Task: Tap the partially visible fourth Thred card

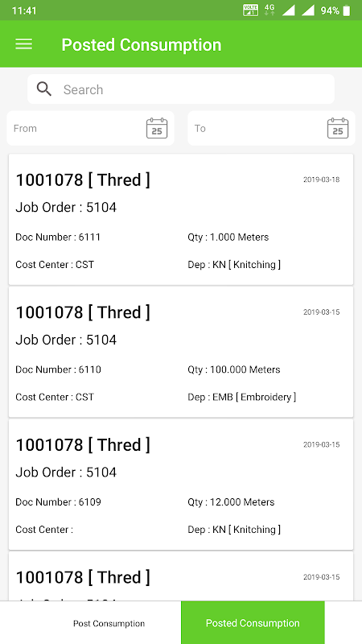Action: click(181, 576)
